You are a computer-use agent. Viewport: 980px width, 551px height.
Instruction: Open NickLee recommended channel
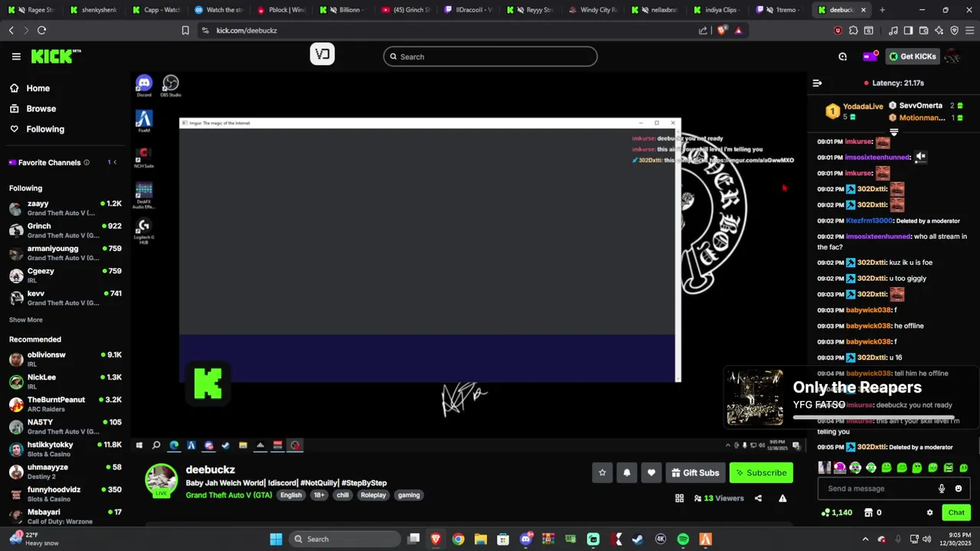tap(65, 381)
